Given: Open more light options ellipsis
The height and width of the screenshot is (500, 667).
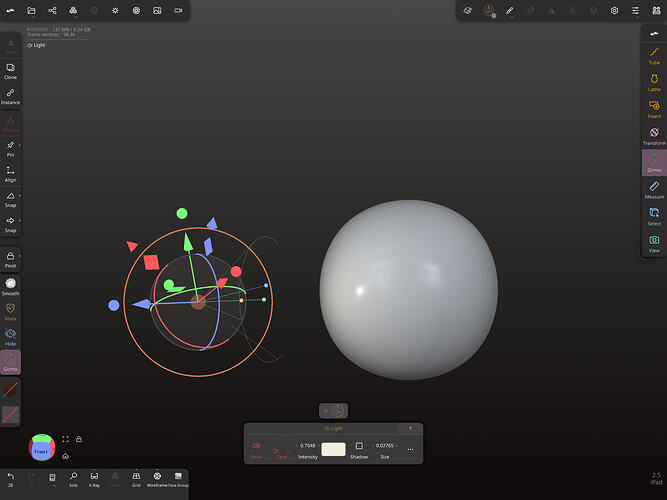Looking at the screenshot, I should pyautogui.click(x=410, y=449).
